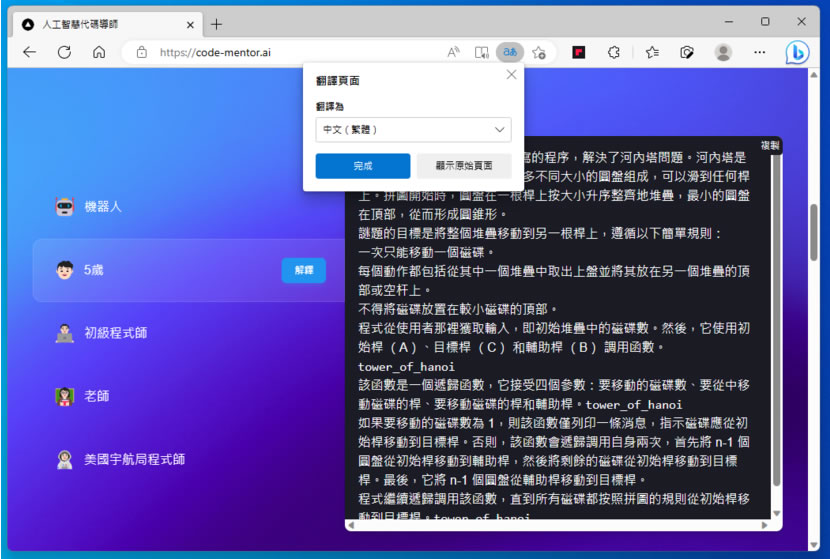Click the astronaut avatar icon
The width and height of the screenshot is (830, 559).
coord(65,459)
